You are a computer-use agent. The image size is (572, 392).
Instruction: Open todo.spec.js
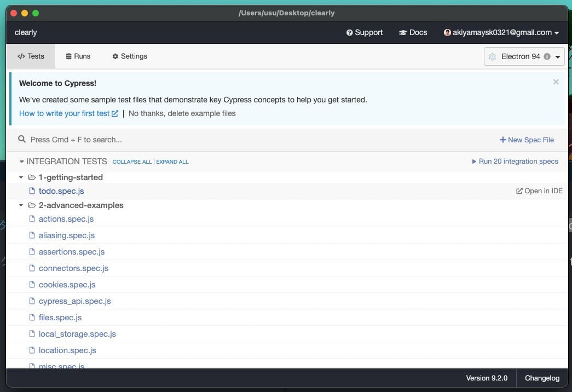[61, 191]
